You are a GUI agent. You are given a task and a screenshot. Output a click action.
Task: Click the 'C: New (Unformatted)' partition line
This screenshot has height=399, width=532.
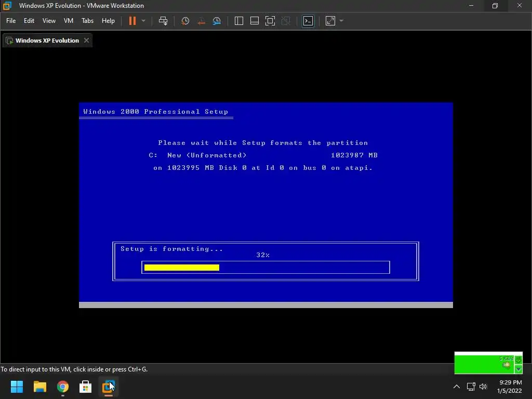197,155
